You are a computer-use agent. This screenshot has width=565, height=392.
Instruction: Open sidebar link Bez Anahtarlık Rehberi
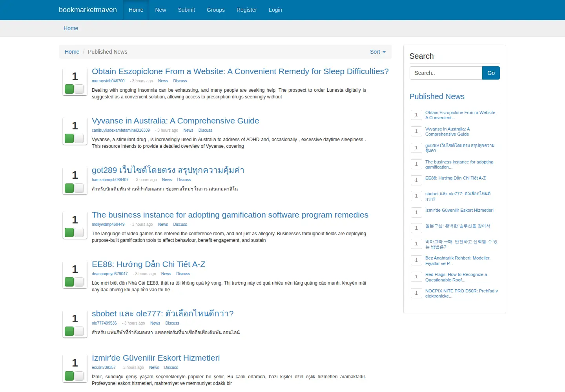tap(458, 261)
